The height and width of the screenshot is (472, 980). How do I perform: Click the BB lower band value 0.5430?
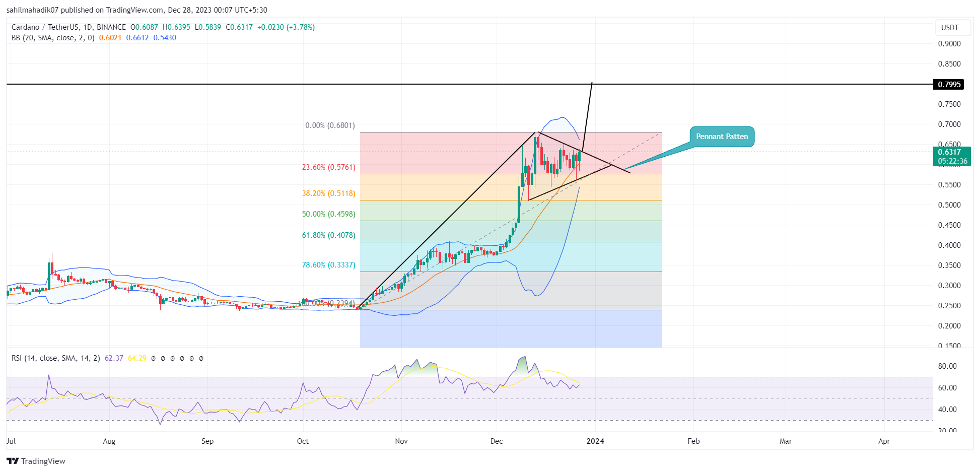pyautogui.click(x=165, y=38)
